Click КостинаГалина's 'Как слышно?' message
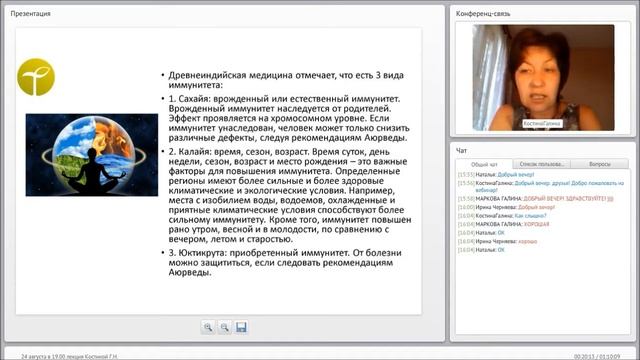 502,216
